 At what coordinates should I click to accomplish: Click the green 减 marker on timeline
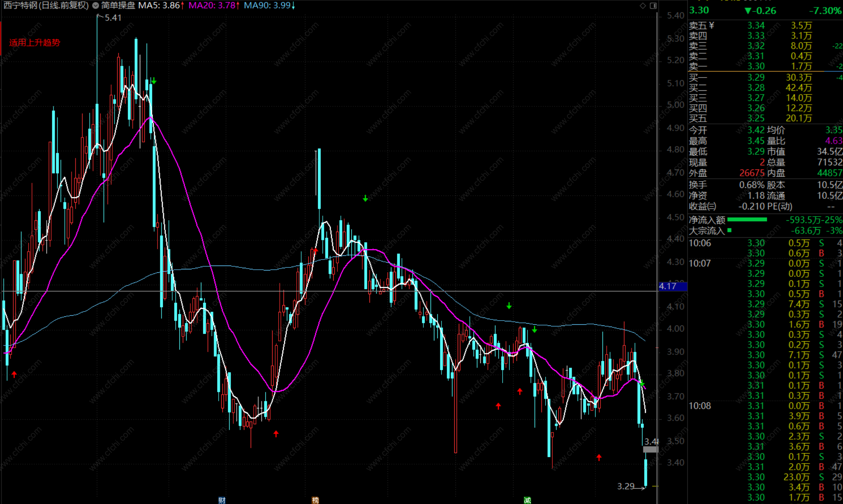click(x=527, y=500)
